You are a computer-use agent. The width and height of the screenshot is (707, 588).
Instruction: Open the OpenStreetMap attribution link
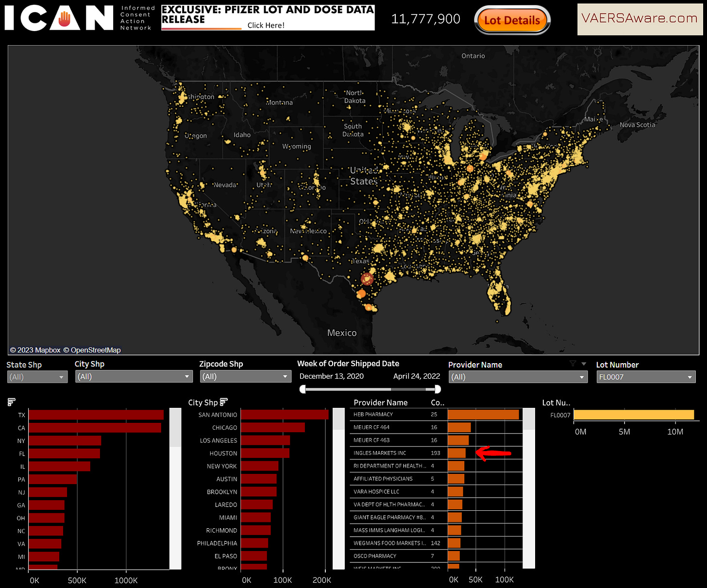point(92,350)
